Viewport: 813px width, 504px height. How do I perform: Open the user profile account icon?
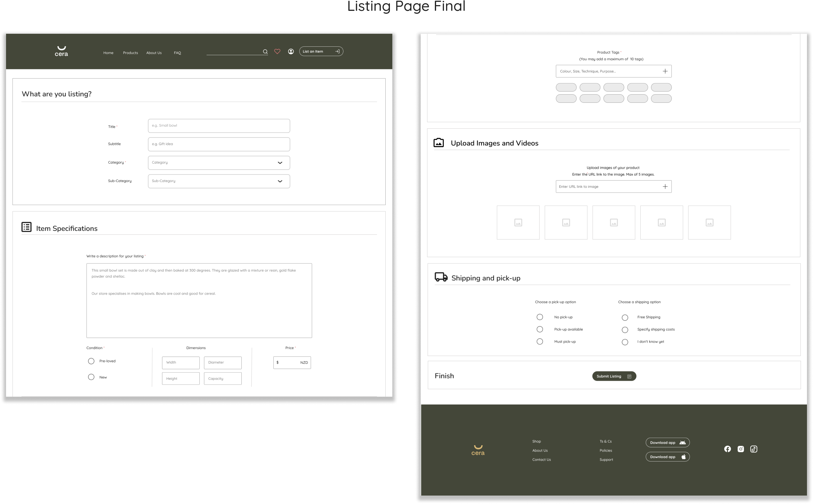(291, 51)
